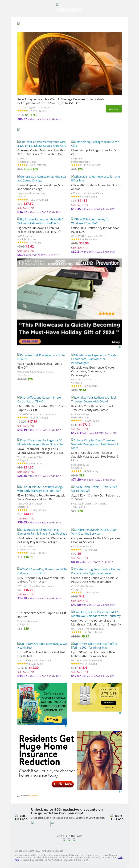Open last social icon under Visit Us
The height and width of the screenshot is (868, 139).
[75, 840]
